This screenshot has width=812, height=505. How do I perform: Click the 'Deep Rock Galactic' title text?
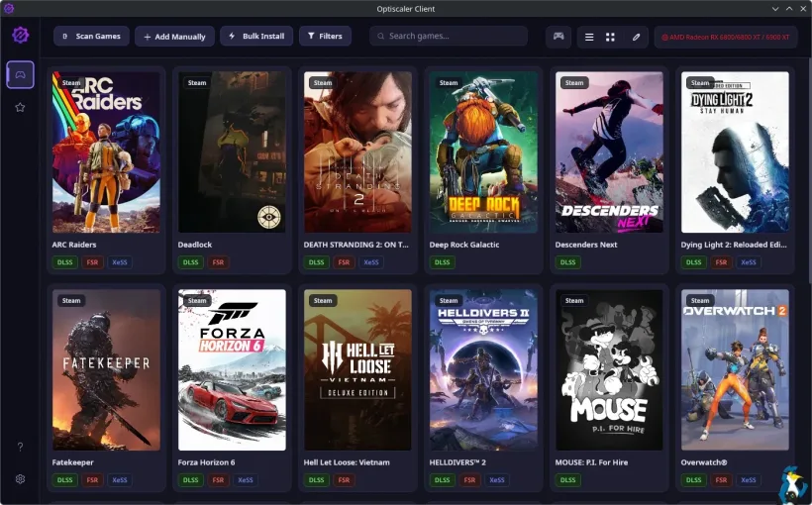[x=464, y=245]
